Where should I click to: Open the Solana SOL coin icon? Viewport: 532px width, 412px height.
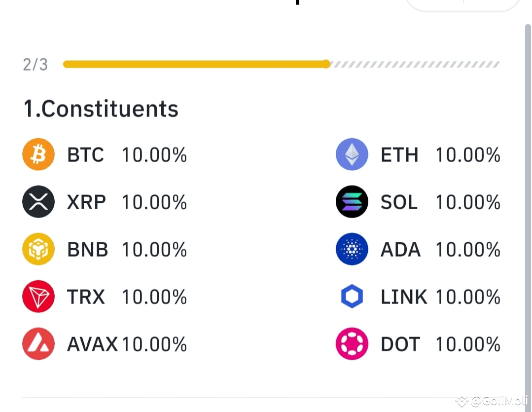pyautogui.click(x=352, y=202)
